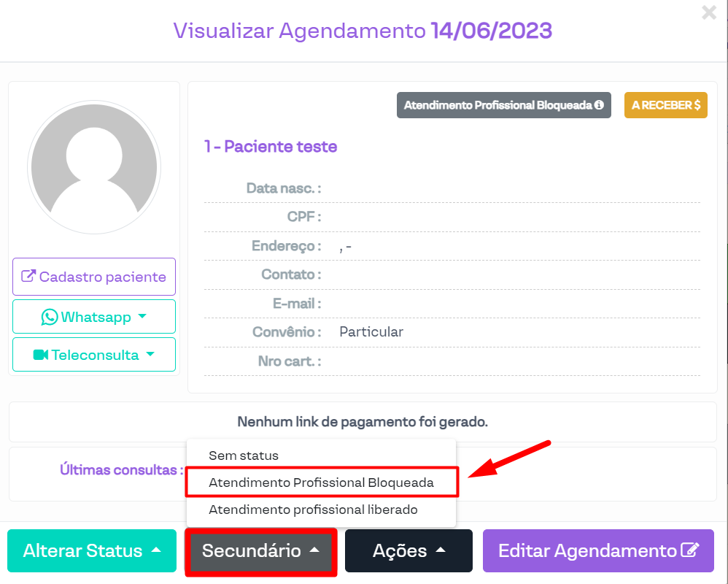728x584 pixels.
Task: Open the Alterar Status dropdown
Action: point(92,550)
